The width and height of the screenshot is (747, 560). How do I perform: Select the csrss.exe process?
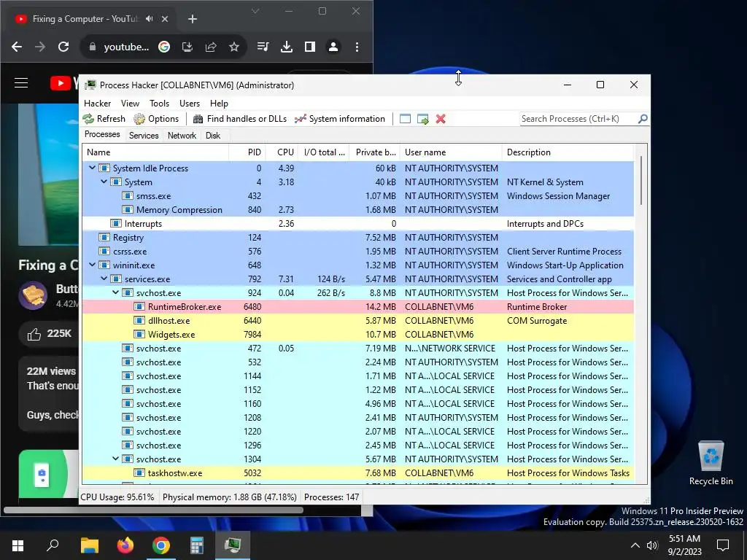(357, 251)
